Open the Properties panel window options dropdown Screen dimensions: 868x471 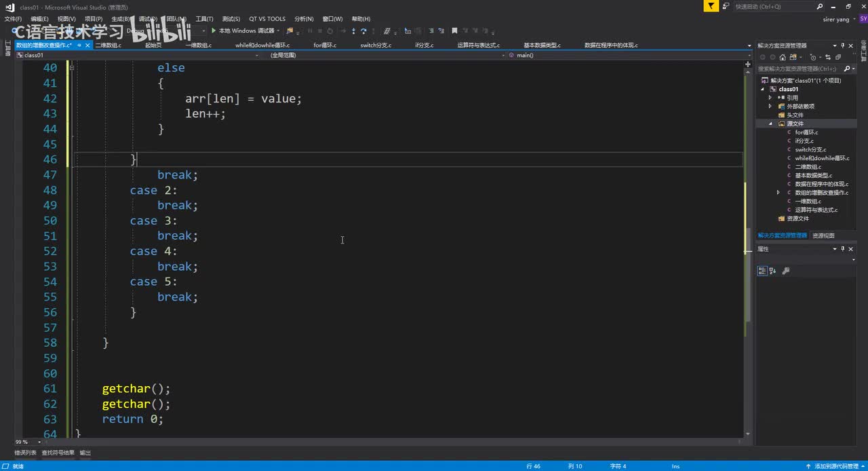(x=835, y=249)
